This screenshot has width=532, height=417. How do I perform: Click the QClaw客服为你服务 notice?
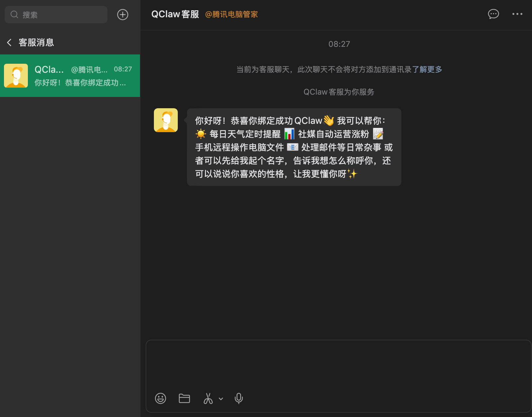pyautogui.click(x=339, y=92)
